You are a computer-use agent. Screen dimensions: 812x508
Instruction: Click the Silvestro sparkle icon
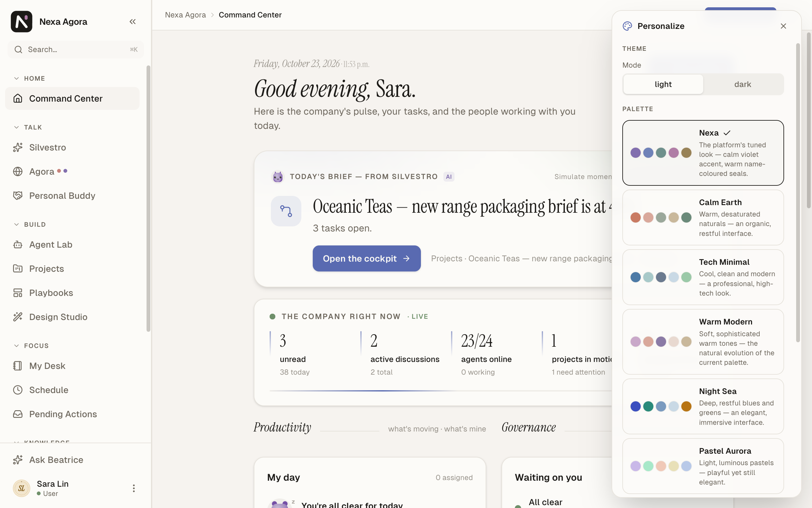[18, 148]
